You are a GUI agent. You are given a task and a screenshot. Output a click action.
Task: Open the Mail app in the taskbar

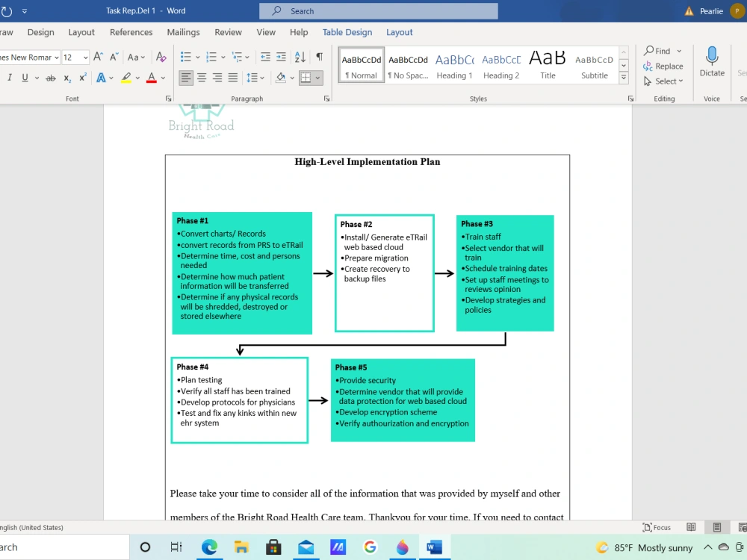point(306,547)
